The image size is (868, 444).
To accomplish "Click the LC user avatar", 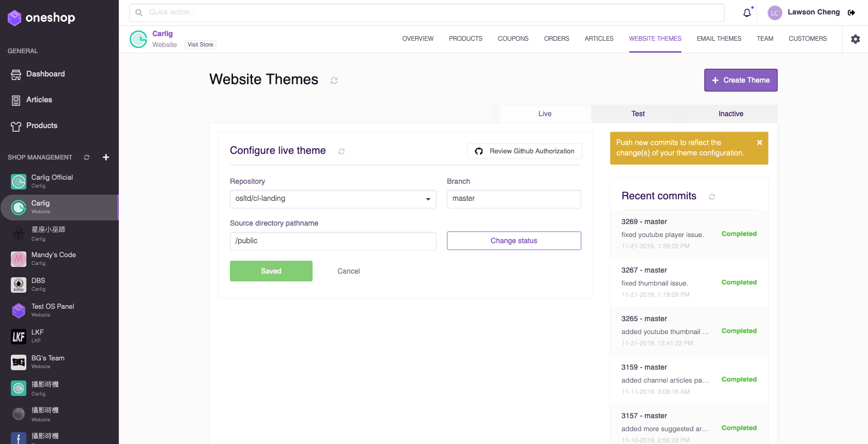I will click(x=774, y=13).
